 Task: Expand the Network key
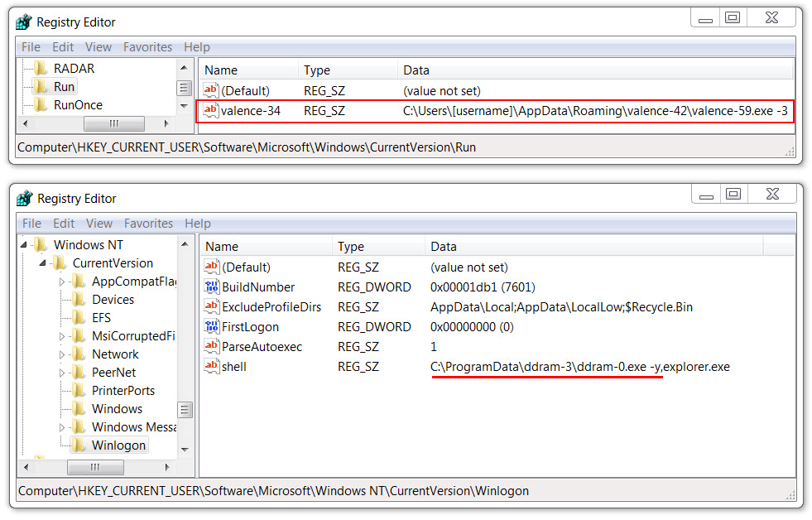pos(62,354)
